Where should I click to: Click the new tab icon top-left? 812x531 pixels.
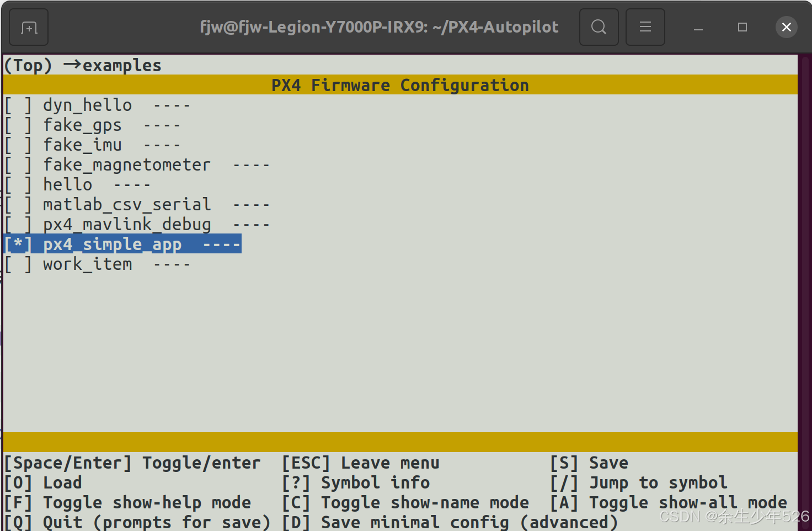coord(28,26)
